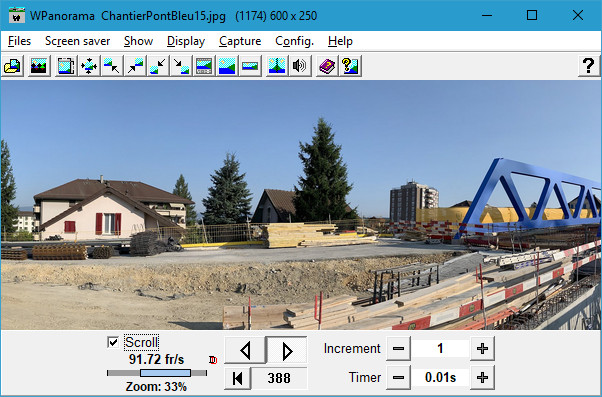The height and width of the screenshot is (397, 602).
Task: Click the Timer value field showing 0.01s
Action: [440, 377]
